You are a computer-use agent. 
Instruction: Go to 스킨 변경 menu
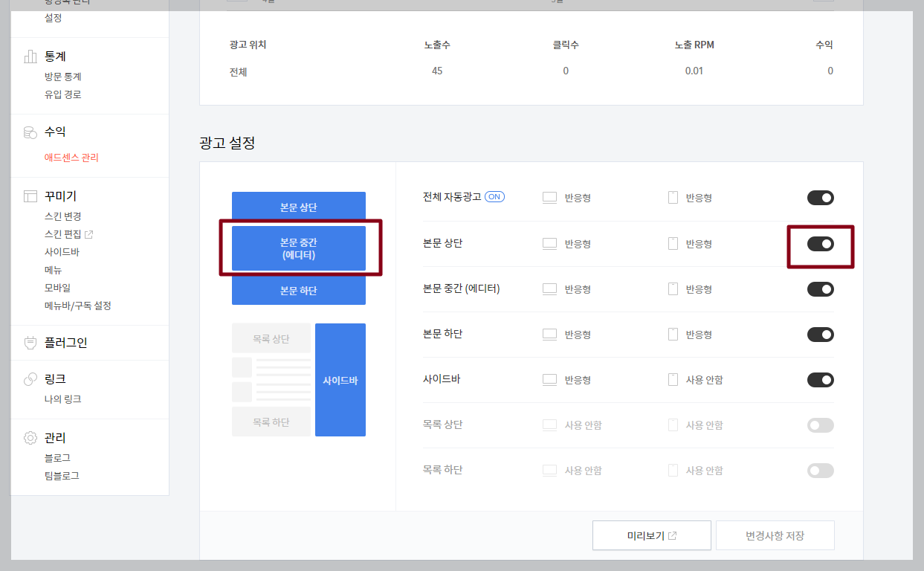pyautogui.click(x=63, y=216)
